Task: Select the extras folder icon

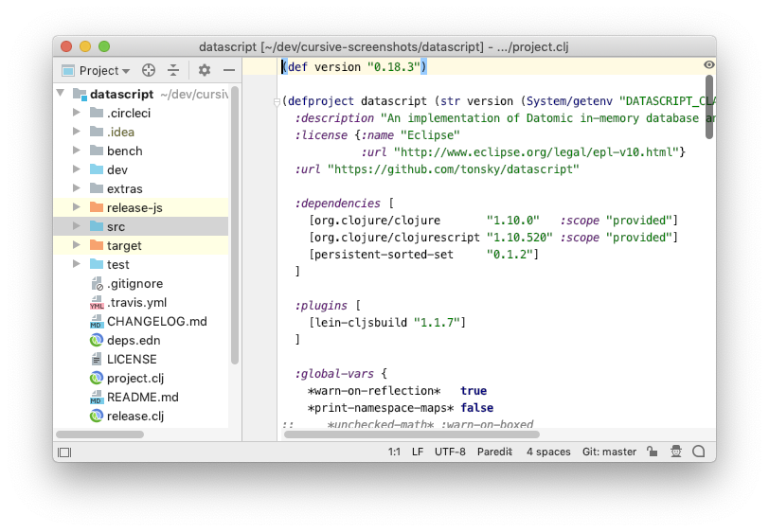Action: [x=97, y=188]
